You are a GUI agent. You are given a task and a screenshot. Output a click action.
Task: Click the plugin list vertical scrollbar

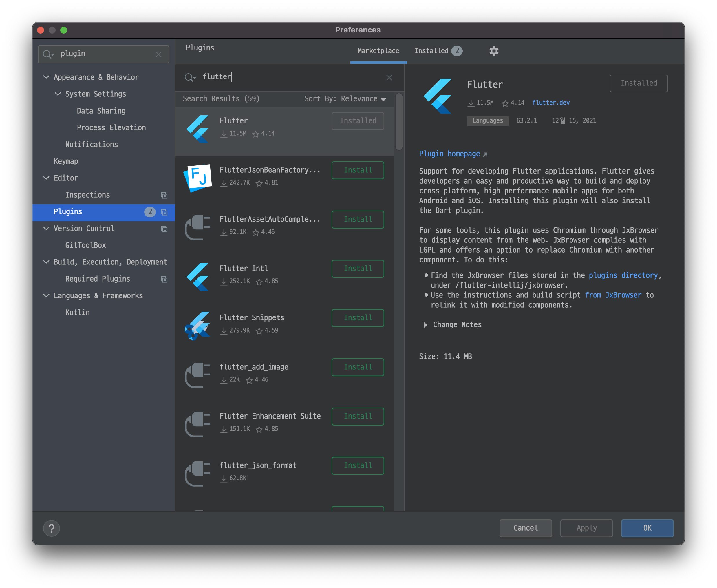(399, 122)
